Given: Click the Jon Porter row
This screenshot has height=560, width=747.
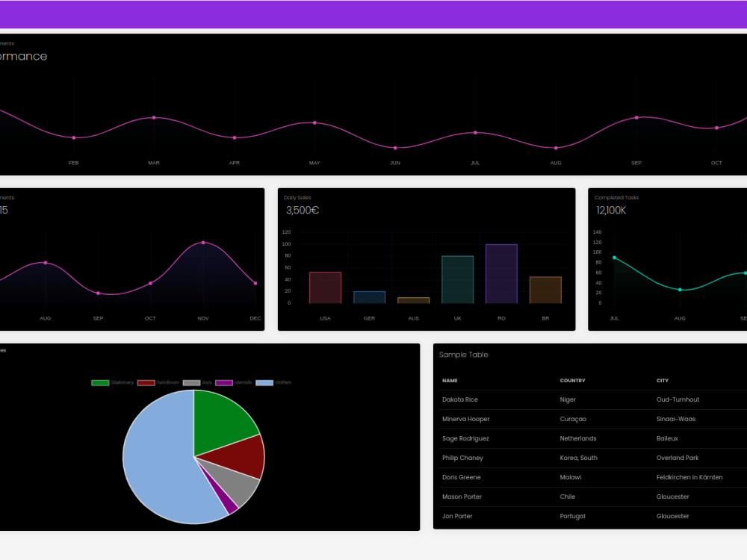Looking at the screenshot, I should click(x=523, y=516).
